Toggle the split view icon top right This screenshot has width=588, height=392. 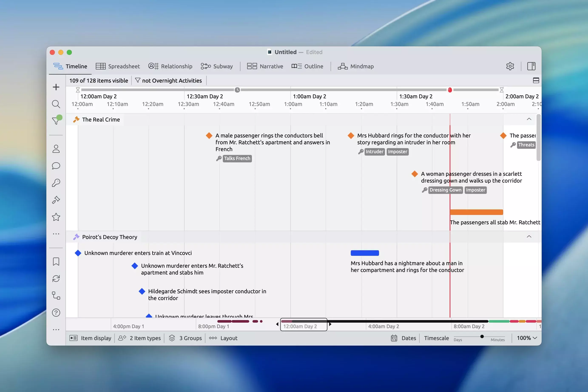[536, 80]
